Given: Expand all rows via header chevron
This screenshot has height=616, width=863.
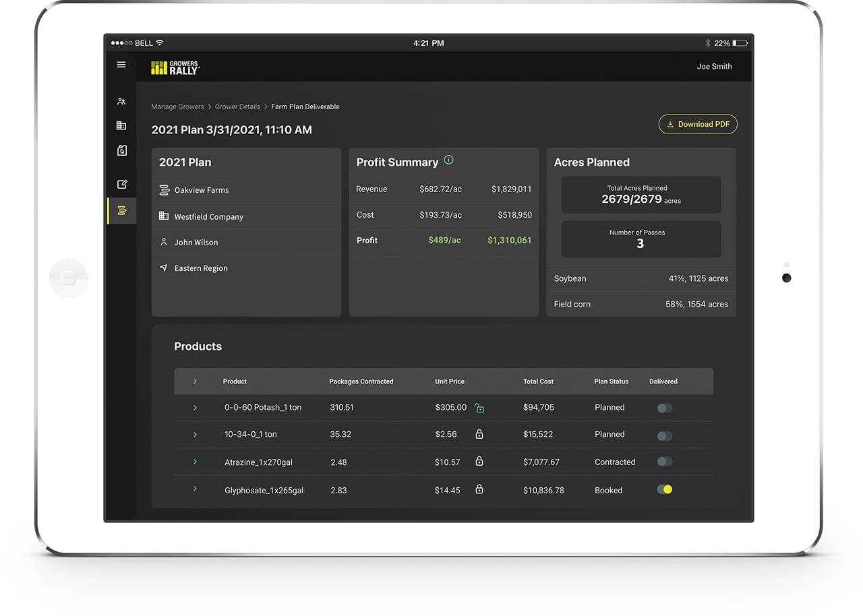Looking at the screenshot, I should [x=196, y=381].
